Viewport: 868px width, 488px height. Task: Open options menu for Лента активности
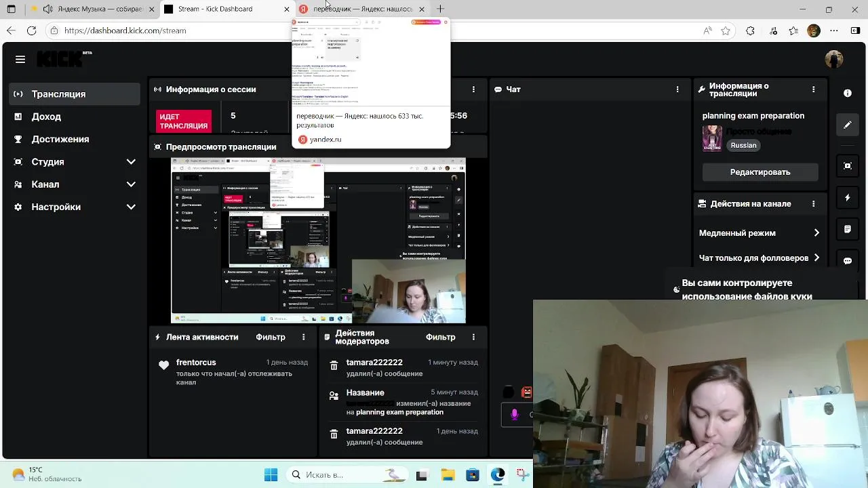304,337
